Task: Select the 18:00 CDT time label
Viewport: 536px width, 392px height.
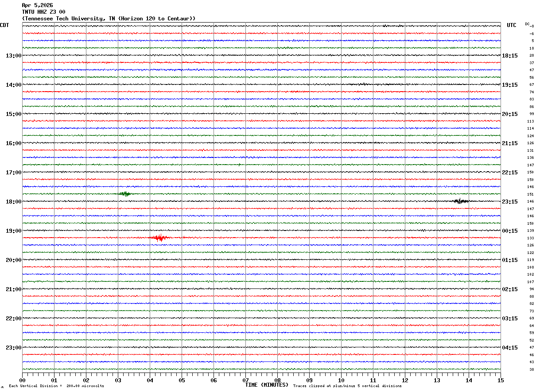Action: tap(13, 202)
